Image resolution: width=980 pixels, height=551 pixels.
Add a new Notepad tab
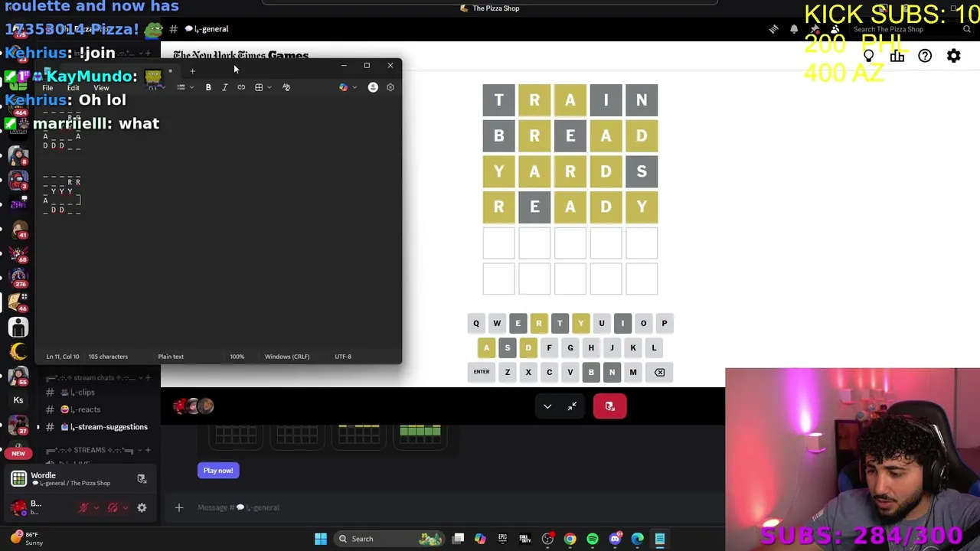pyautogui.click(x=192, y=71)
